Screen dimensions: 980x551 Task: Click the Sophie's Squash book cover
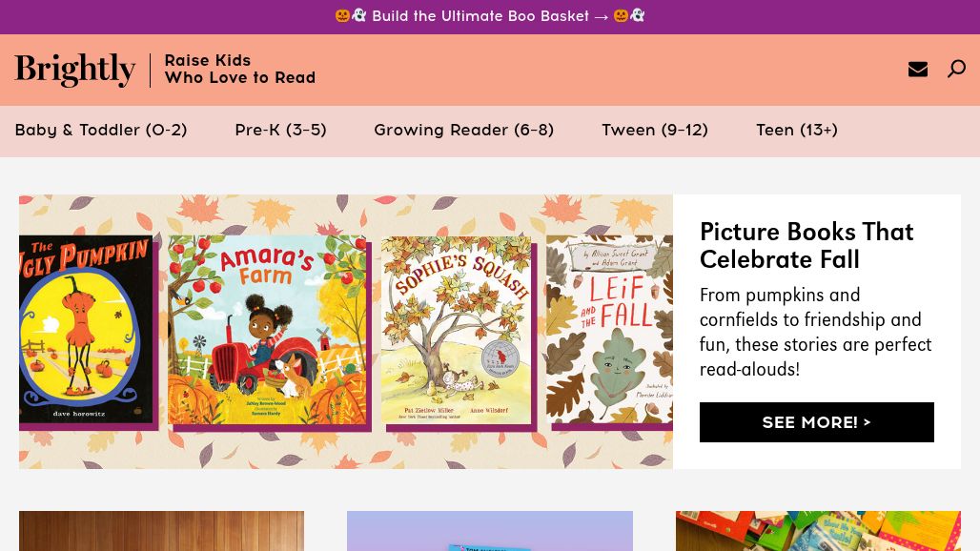pos(456,330)
